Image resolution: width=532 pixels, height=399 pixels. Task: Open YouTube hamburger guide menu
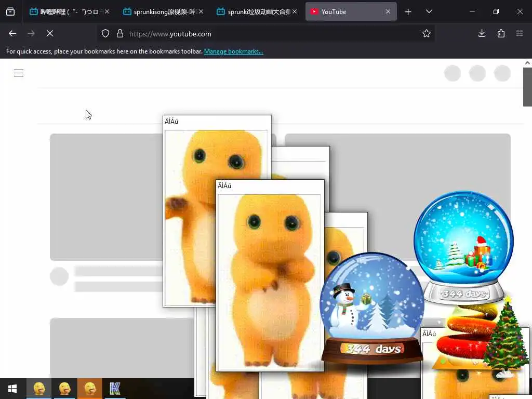click(x=19, y=73)
